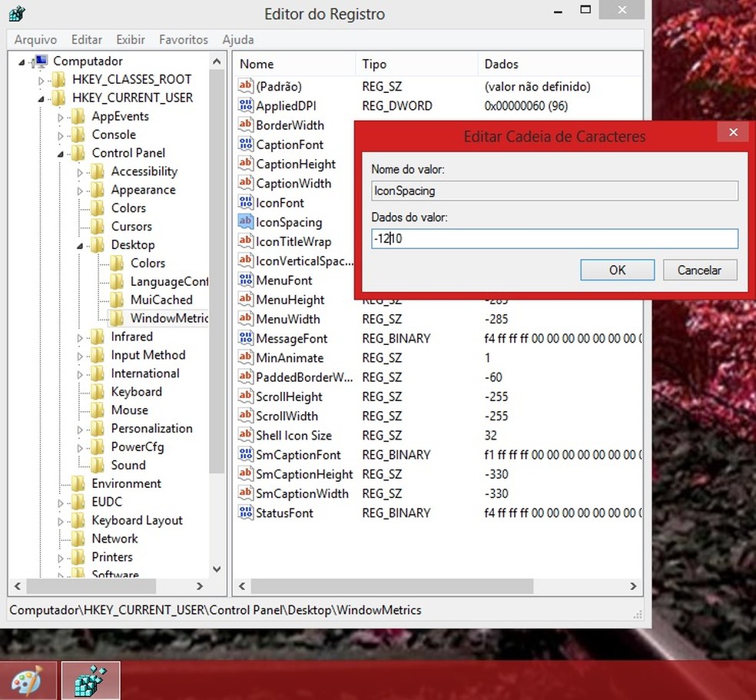This screenshot has height=700, width=756.
Task: Expand the EUDC node
Action: 61,503
